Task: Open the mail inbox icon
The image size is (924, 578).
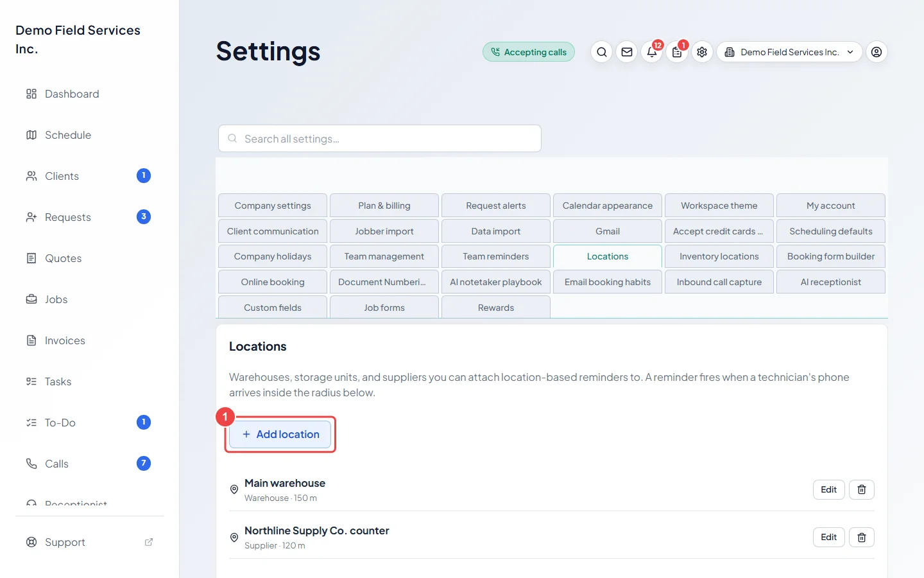Action: point(627,52)
